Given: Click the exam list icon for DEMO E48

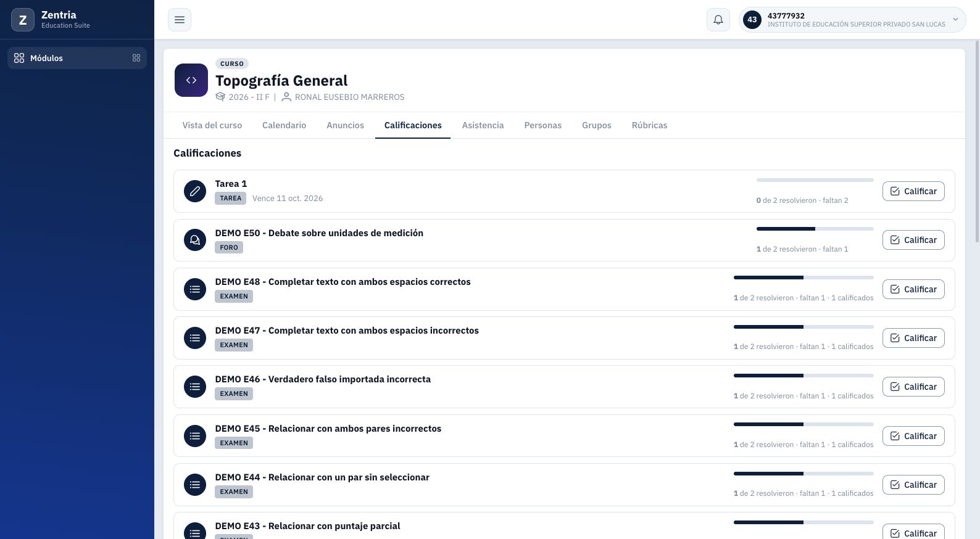Looking at the screenshot, I should (195, 289).
